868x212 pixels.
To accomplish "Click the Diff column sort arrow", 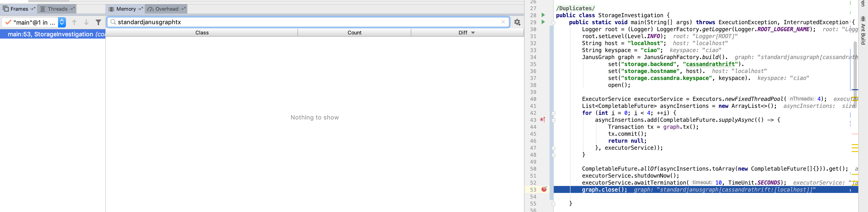I will (x=473, y=33).
